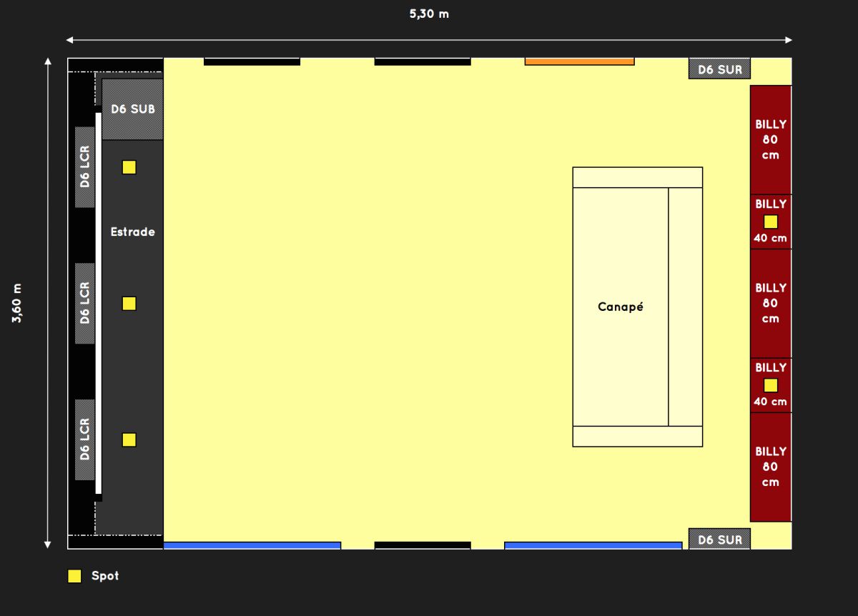Image resolution: width=858 pixels, height=616 pixels.
Task: Click the spot in lower BILLY 40 cm
Action: [770, 386]
